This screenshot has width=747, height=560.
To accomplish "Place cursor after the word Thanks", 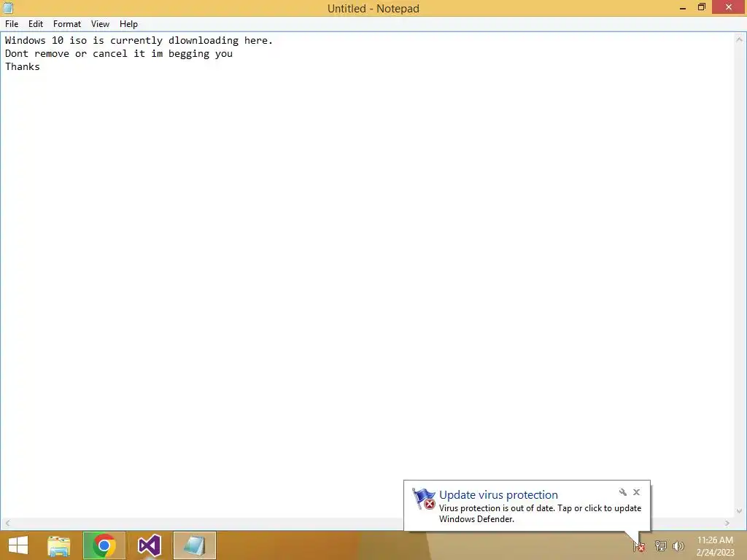I will [41, 66].
